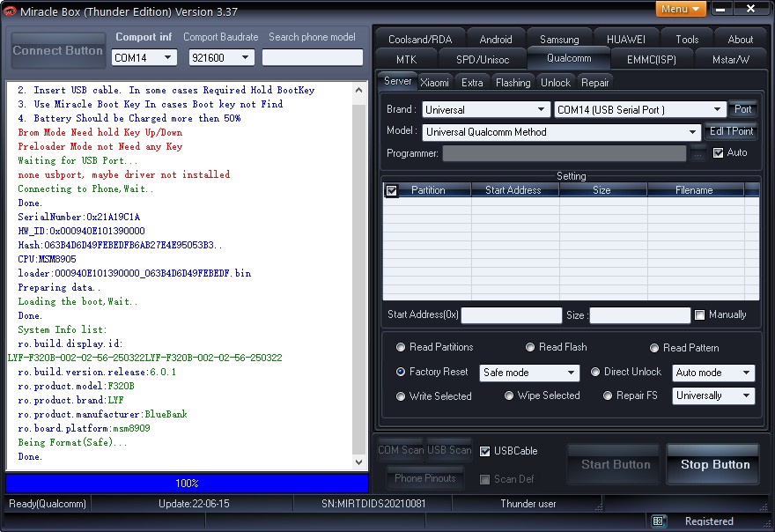Click the Miracle Box app logo icon
775x532 pixels.
click(x=10, y=11)
